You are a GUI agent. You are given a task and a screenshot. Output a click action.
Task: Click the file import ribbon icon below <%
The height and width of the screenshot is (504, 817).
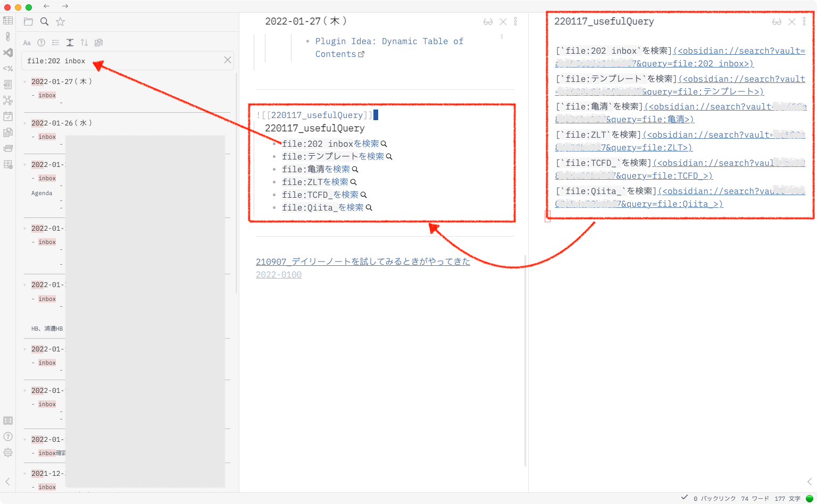point(8,85)
